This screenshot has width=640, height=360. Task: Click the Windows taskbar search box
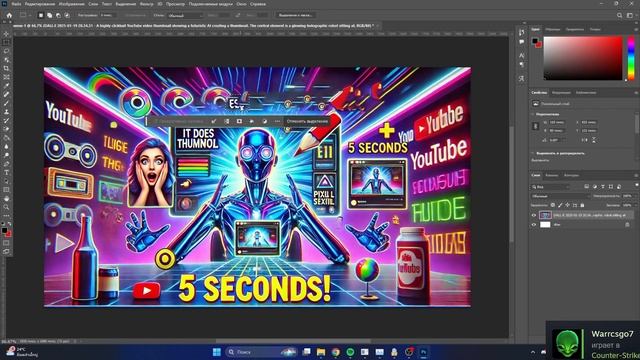(261, 352)
